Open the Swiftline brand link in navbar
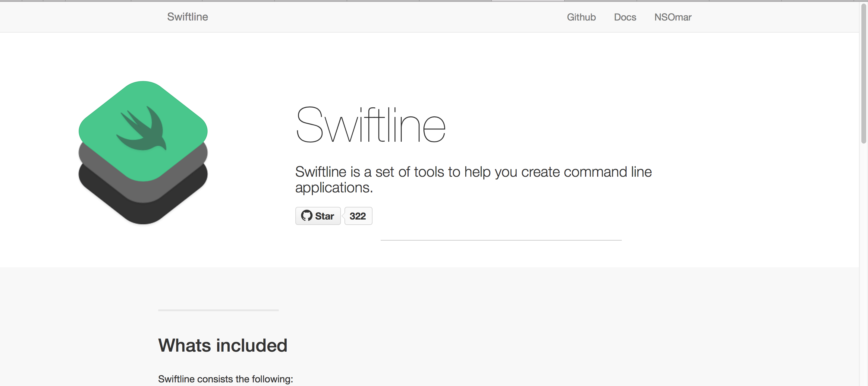 (187, 17)
